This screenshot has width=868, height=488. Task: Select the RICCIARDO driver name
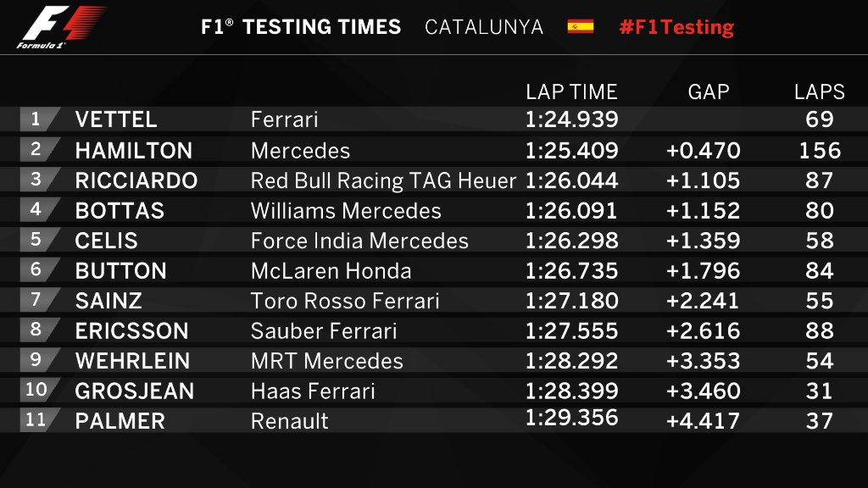[x=136, y=180]
